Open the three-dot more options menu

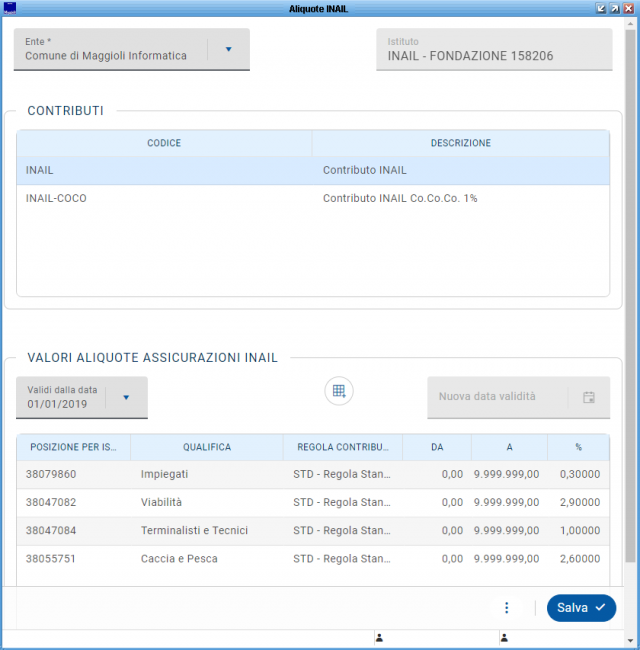coord(507,608)
